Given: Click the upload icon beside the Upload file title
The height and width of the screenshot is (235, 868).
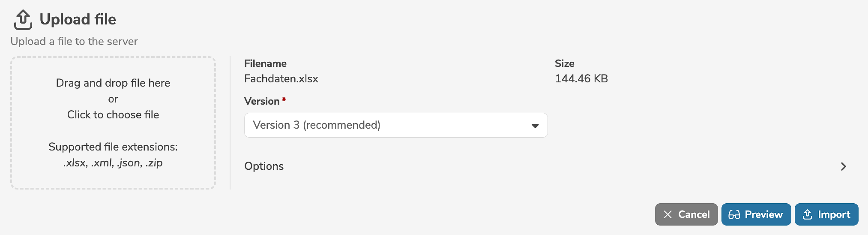Looking at the screenshot, I should click(x=23, y=20).
